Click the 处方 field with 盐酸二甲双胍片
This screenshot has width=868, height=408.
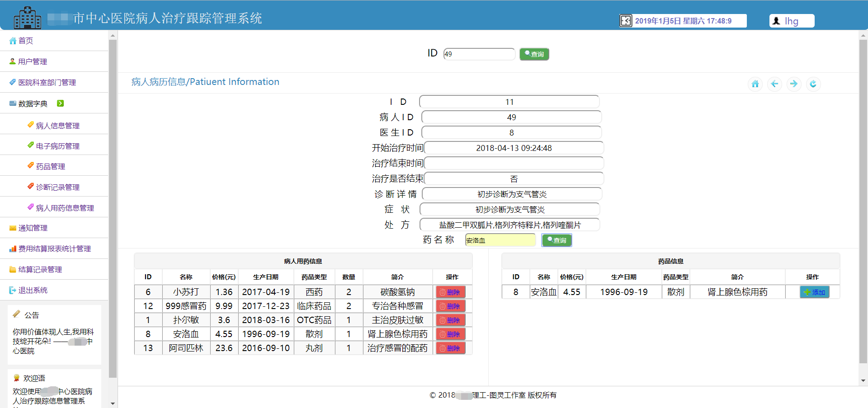tap(510, 225)
